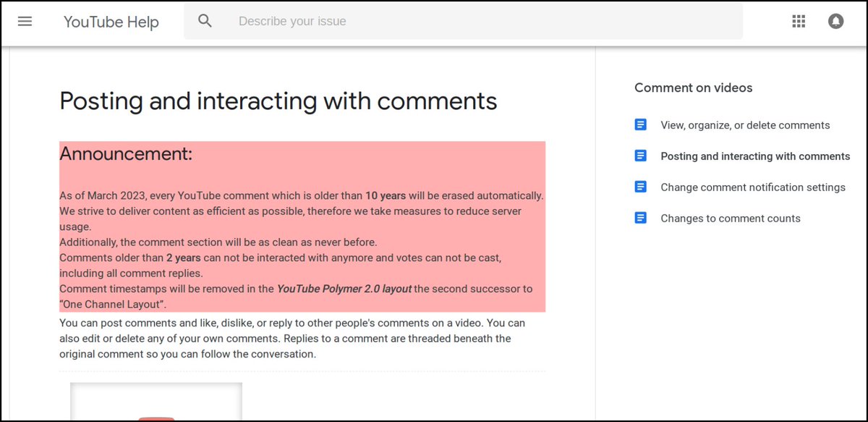Focus the Describe your issue search field
The width and height of the screenshot is (868, 422).
463,21
